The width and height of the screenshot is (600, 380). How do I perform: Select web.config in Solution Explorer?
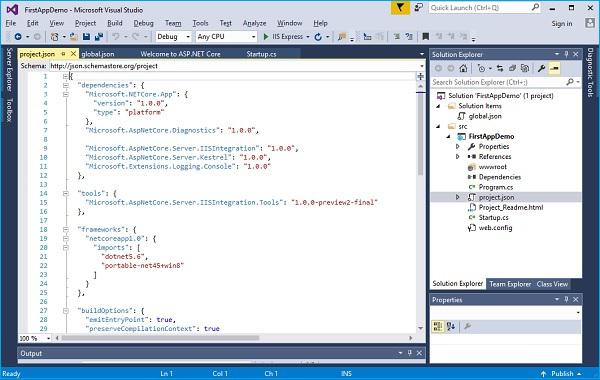click(495, 228)
